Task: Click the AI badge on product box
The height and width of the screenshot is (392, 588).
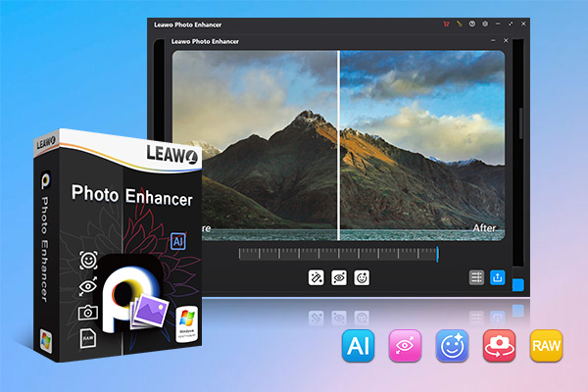Action: 178,242
